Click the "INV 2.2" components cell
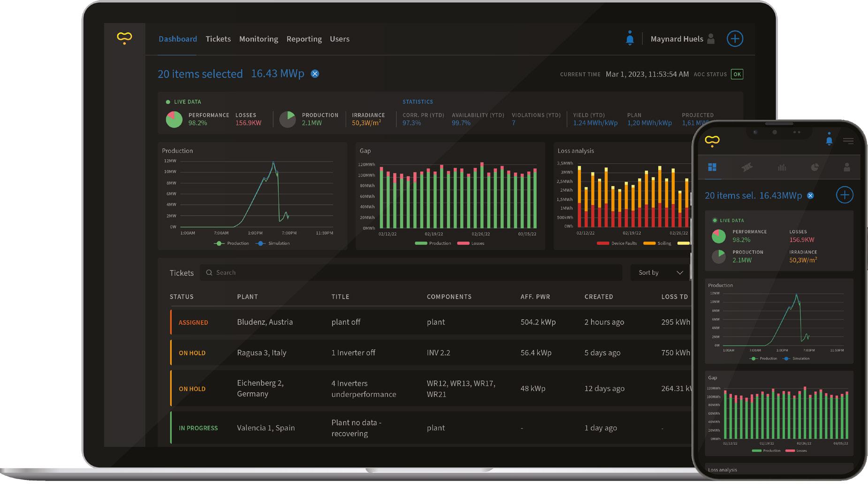This screenshot has width=868, height=488. tap(438, 353)
